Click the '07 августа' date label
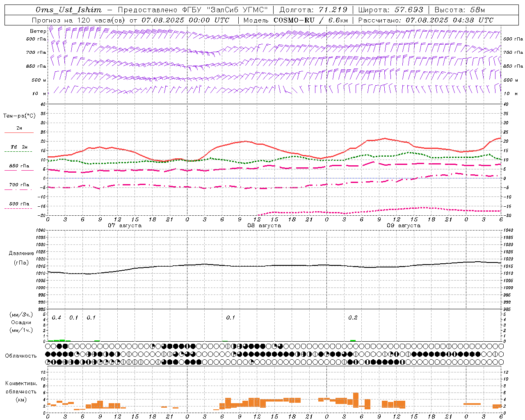This screenshot has width=525, height=420. 125,226
